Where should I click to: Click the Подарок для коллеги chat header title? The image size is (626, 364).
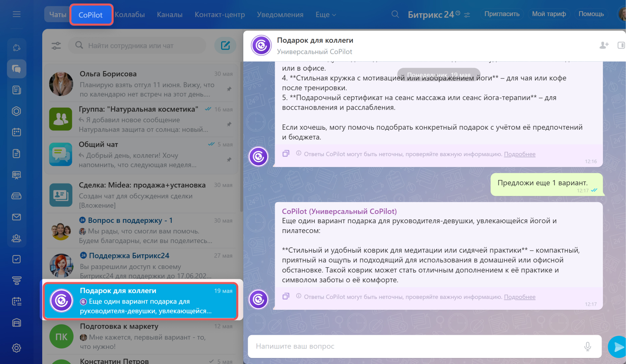pyautogui.click(x=315, y=40)
